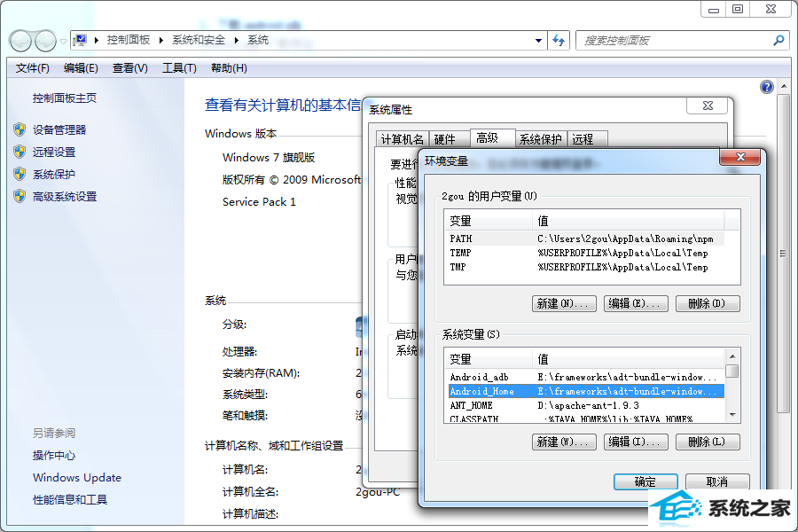Open the 工具(T) menu
The width and height of the screenshot is (798, 532).
pos(179,68)
